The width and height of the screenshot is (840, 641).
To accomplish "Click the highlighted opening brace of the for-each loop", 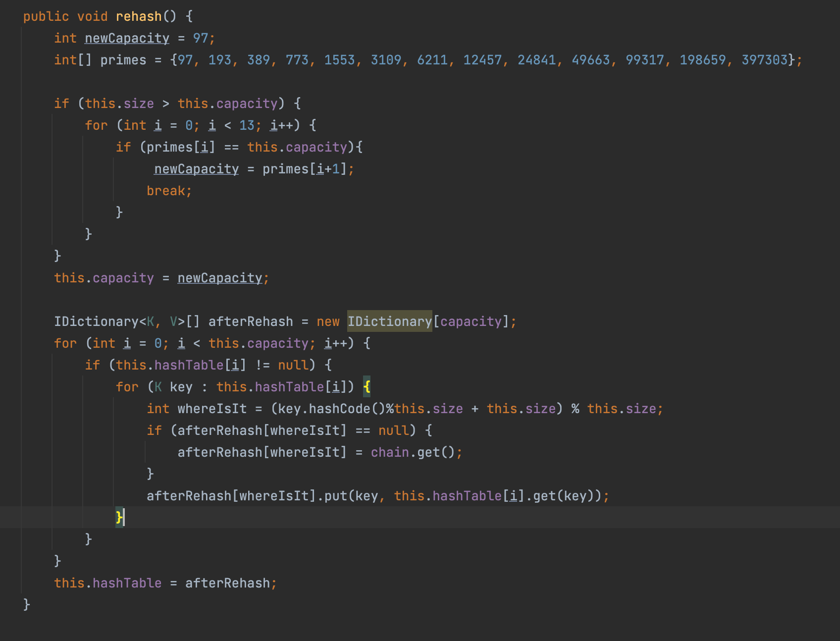I will (367, 387).
